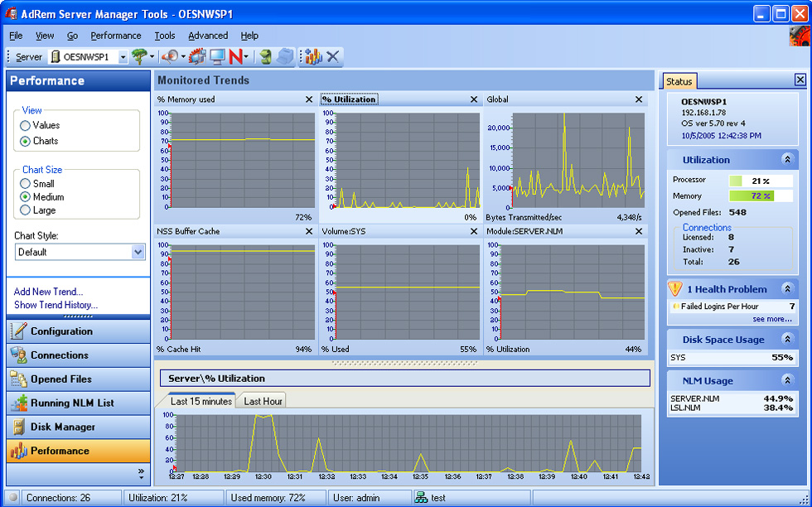The width and height of the screenshot is (812, 507).
Task: Open the View menu
Action: 45,36
